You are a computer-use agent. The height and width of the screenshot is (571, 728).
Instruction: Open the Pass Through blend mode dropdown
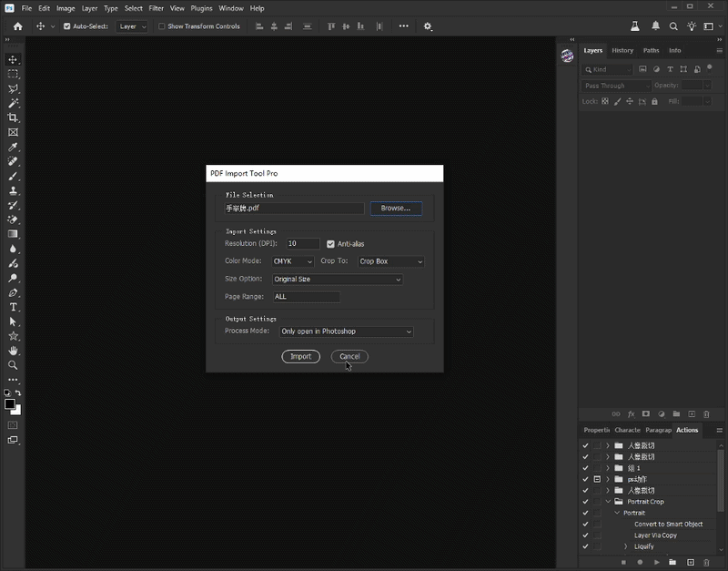point(617,86)
